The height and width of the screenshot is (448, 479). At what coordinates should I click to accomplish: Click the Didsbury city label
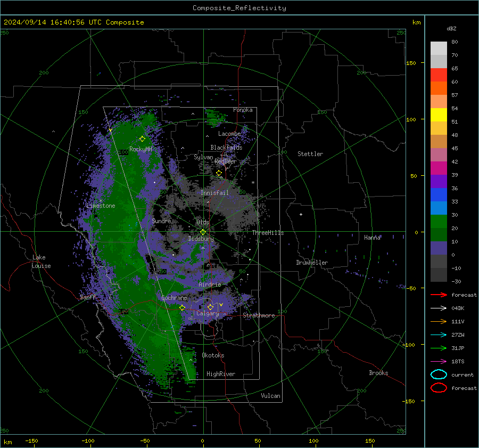click(x=201, y=239)
